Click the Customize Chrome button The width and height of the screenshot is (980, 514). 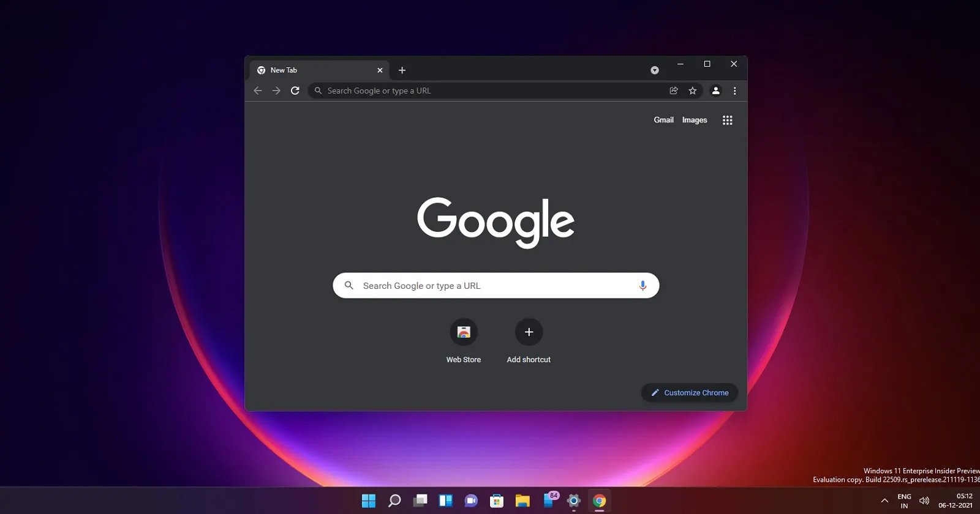click(x=690, y=393)
